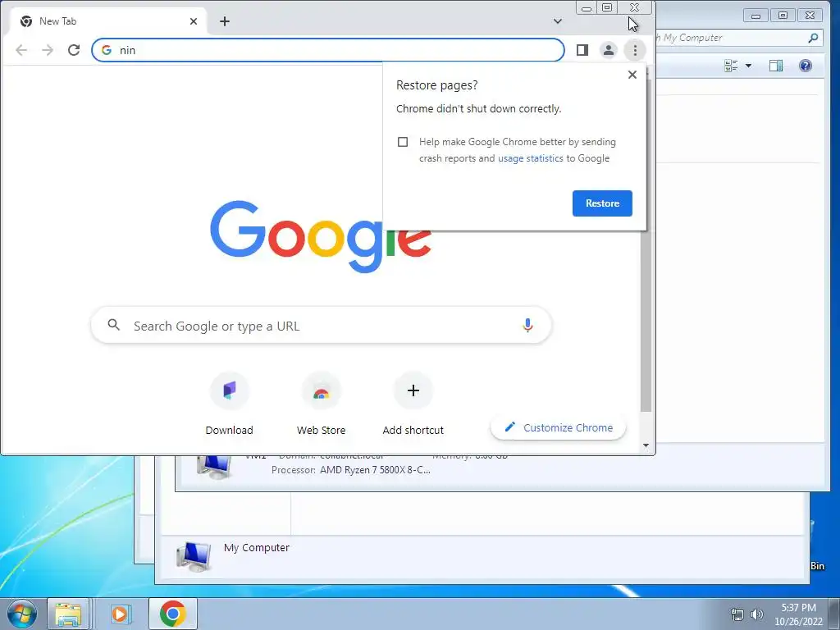Open the Windows Start button
The height and width of the screenshot is (630, 840).
22,614
